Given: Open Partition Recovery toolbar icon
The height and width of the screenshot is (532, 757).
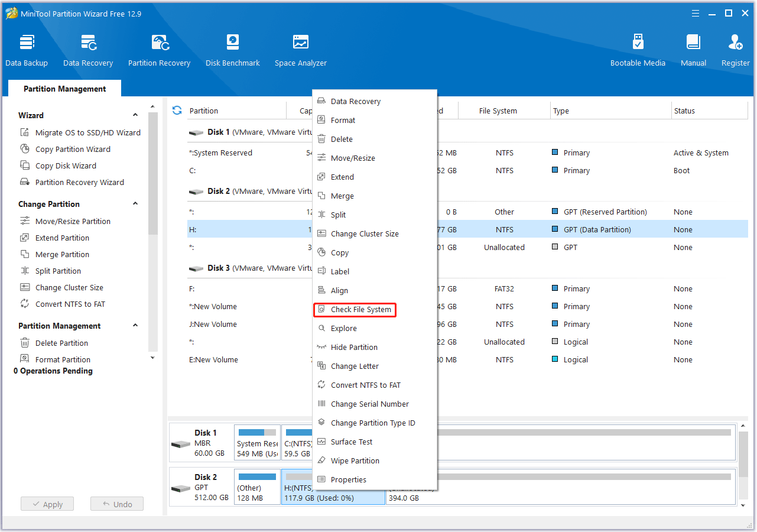Looking at the screenshot, I should 160,43.
